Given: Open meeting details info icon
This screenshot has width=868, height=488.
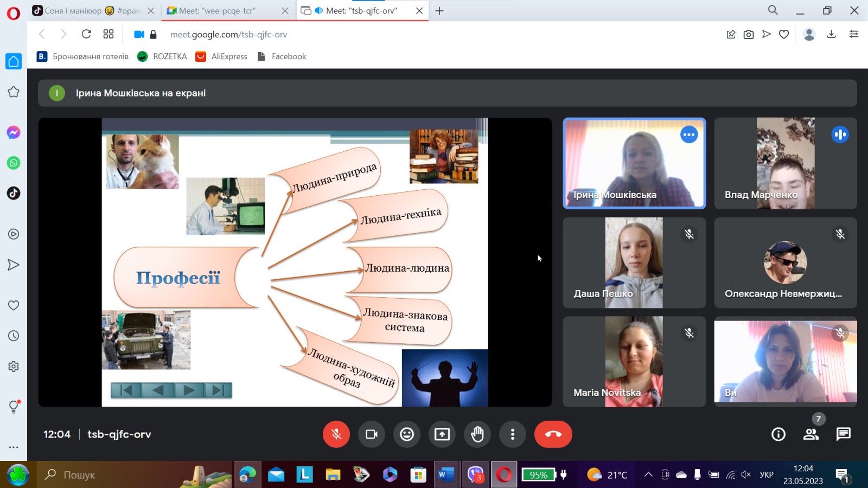Looking at the screenshot, I should [x=778, y=434].
